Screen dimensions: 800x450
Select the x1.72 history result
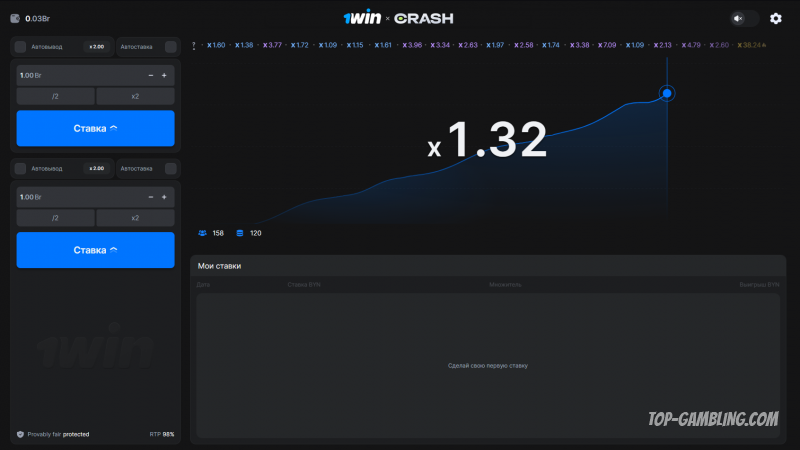point(299,45)
